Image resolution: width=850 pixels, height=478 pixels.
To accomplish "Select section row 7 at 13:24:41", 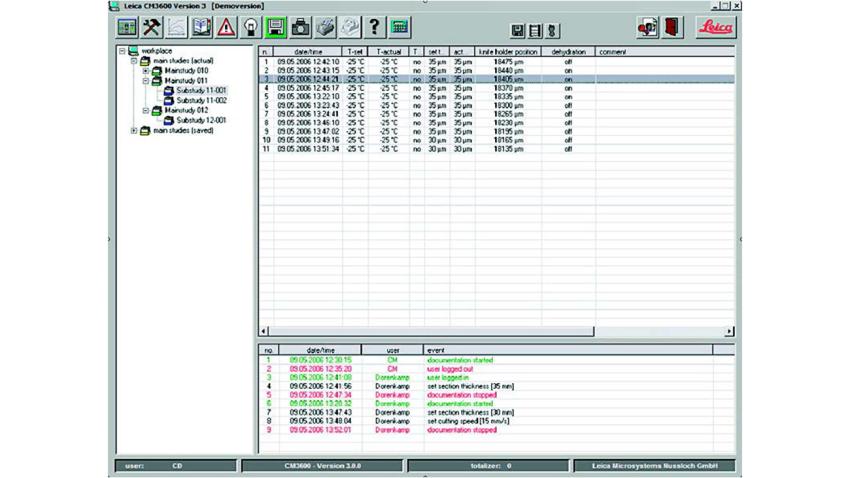I will click(497, 114).
